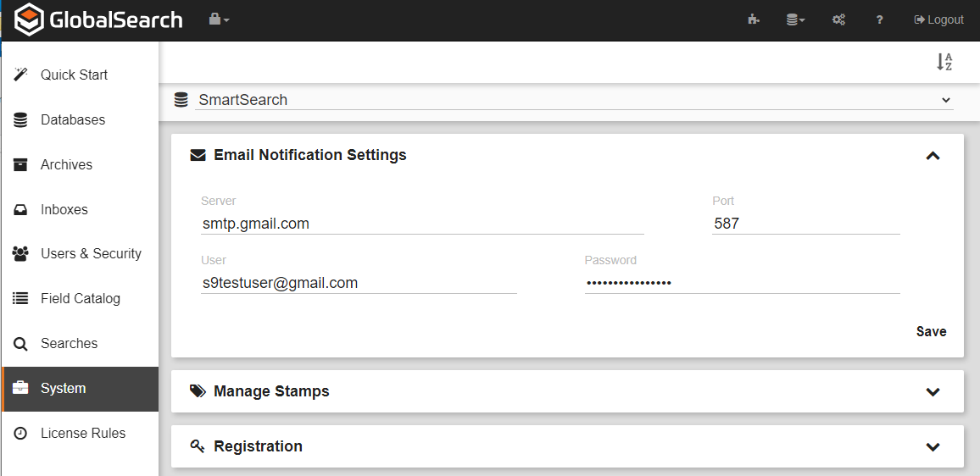Screen dimensions: 980x476
Task: Open the SmartSearch database dropdown
Action: [x=574, y=100]
